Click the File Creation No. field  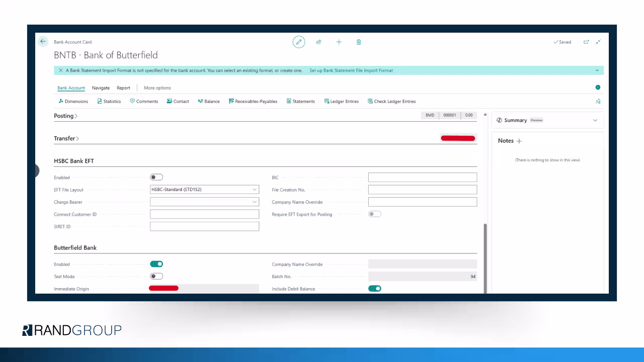(x=423, y=190)
